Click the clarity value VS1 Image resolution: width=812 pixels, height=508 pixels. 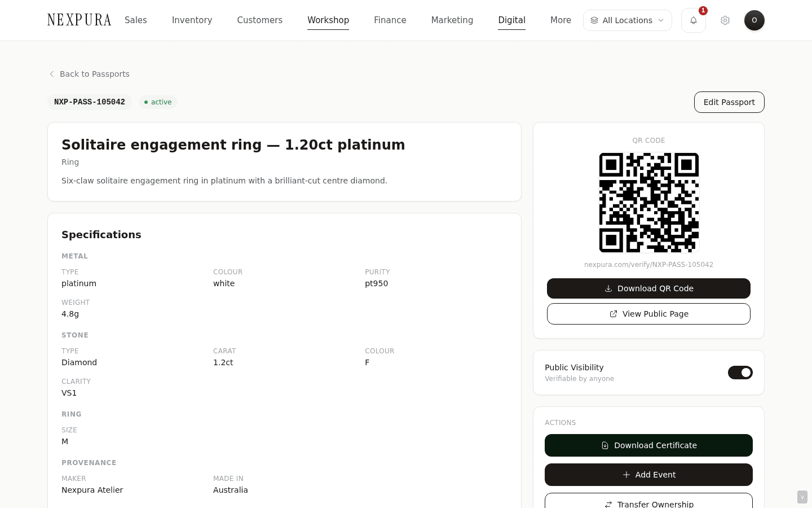[x=69, y=393]
